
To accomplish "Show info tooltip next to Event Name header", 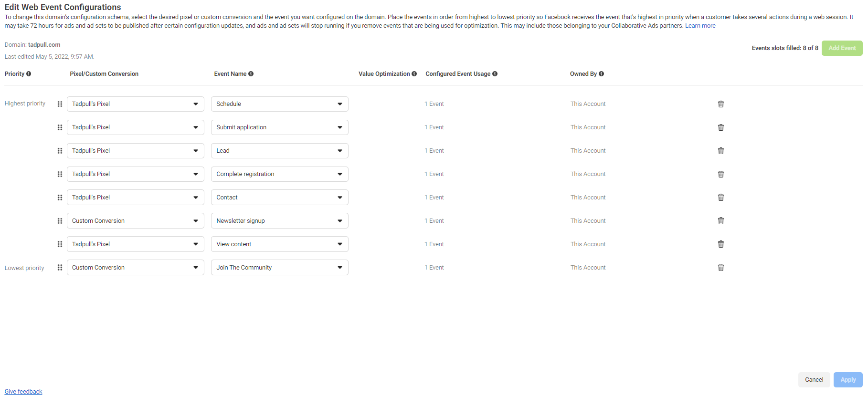I will [x=251, y=74].
